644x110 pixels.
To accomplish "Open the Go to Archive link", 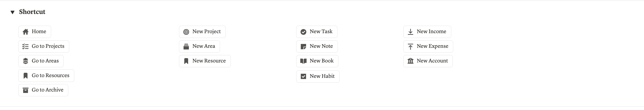I will [x=48, y=90].
